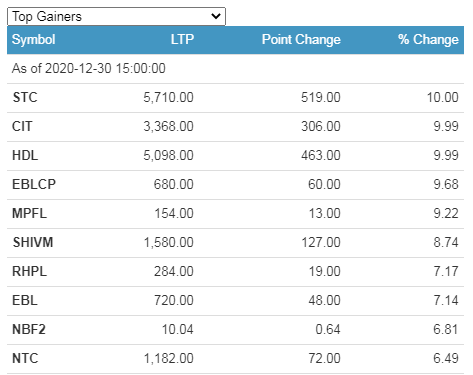Image resolution: width=473 pixels, height=375 pixels.
Task: Click the % Change column header
Action: click(x=428, y=40)
